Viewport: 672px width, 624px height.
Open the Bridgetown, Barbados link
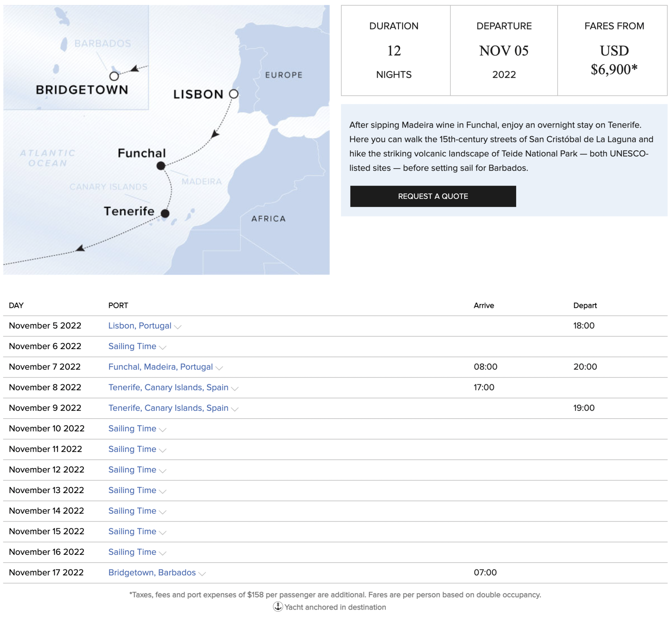tap(152, 572)
